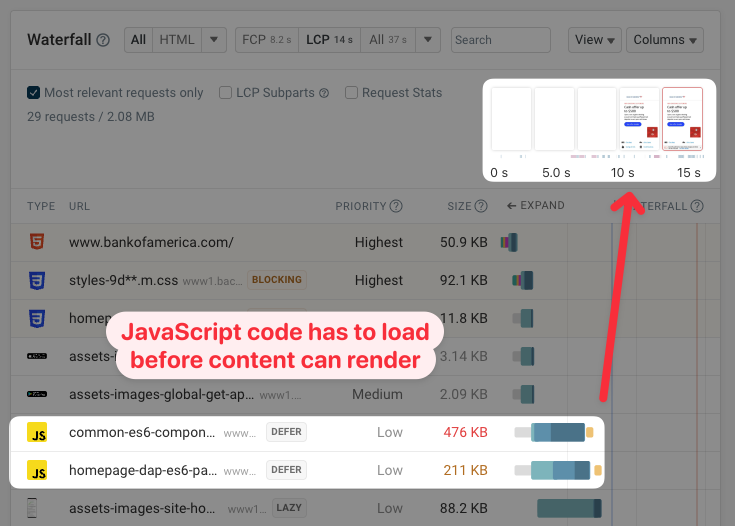Click the DEFER badge on homepage-dap-es6-pa...
735x526 pixels.
[x=286, y=470]
